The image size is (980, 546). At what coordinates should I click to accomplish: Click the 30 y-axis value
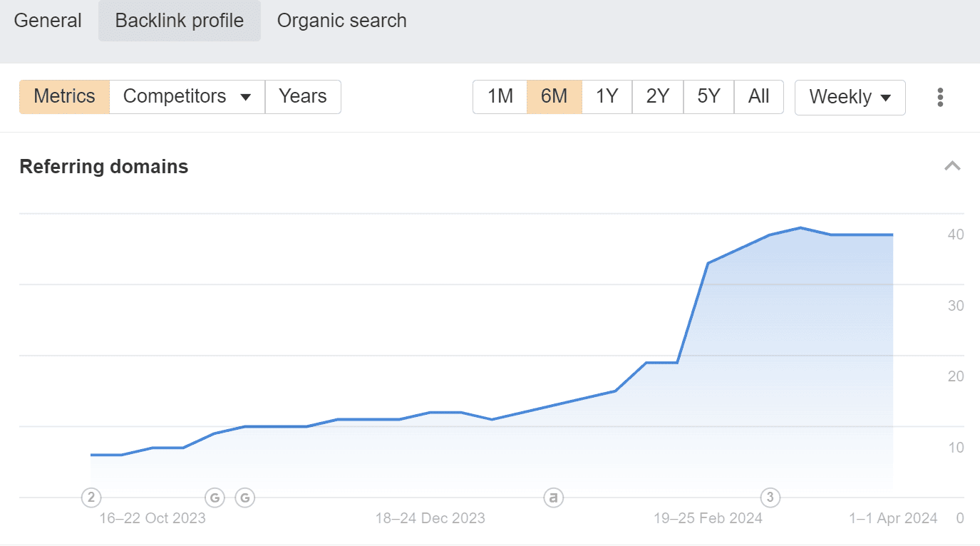(956, 306)
